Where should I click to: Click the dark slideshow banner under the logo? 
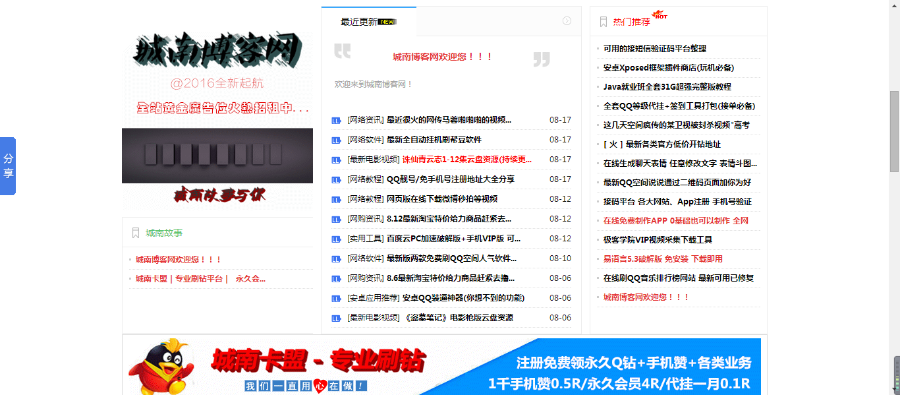218,156
